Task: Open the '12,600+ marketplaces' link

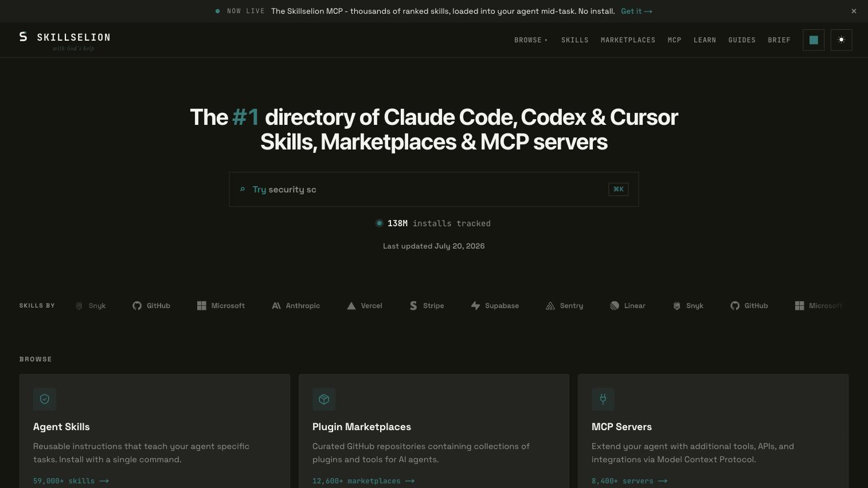Action: pyautogui.click(x=363, y=481)
